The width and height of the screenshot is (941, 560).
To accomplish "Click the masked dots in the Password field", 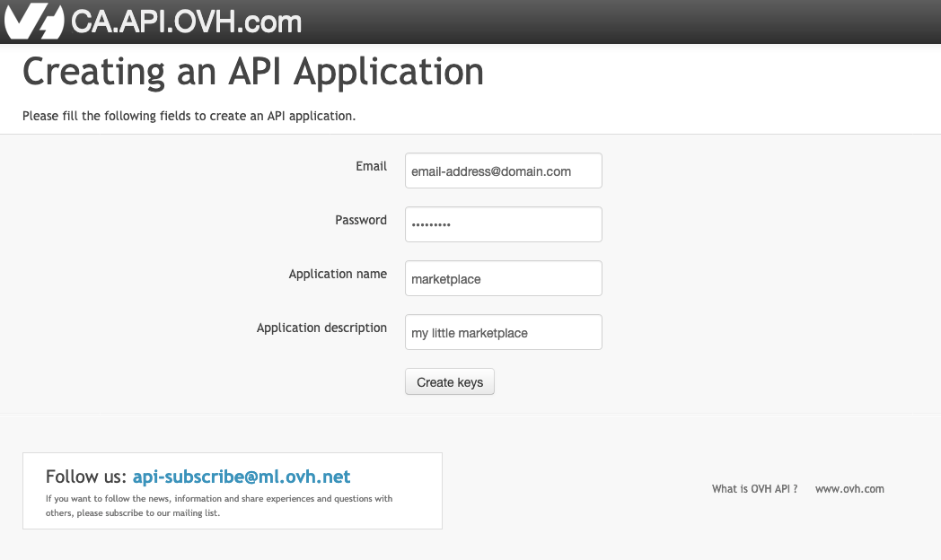I will point(431,225).
